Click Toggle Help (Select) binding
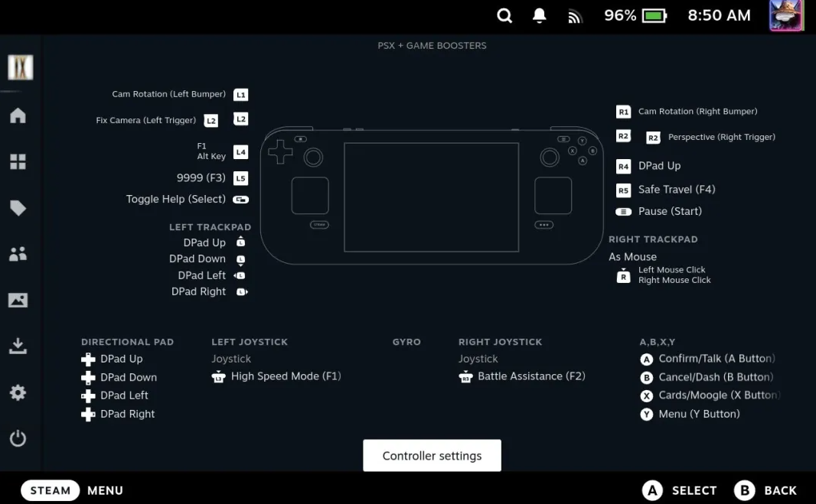 tap(176, 199)
